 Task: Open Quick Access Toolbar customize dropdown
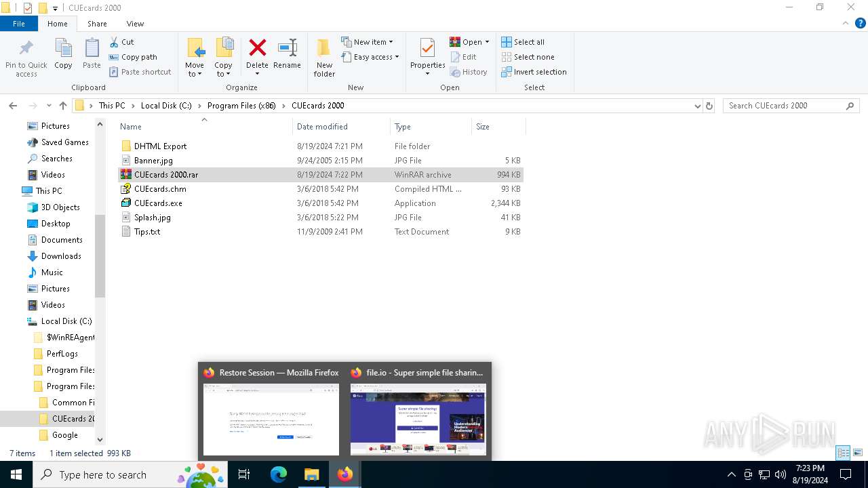click(56, 8)
